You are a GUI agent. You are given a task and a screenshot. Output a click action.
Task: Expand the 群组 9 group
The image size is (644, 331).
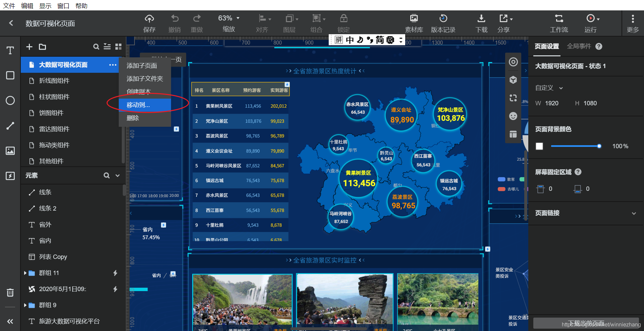pyautogui.click(x=25, y=305)
